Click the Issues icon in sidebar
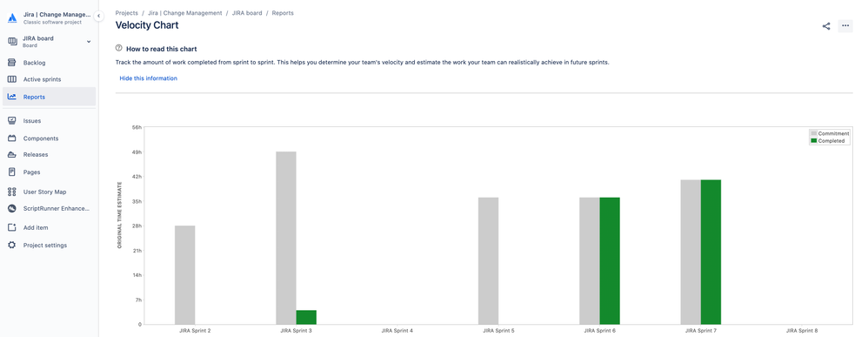 (x=11, y=120)
